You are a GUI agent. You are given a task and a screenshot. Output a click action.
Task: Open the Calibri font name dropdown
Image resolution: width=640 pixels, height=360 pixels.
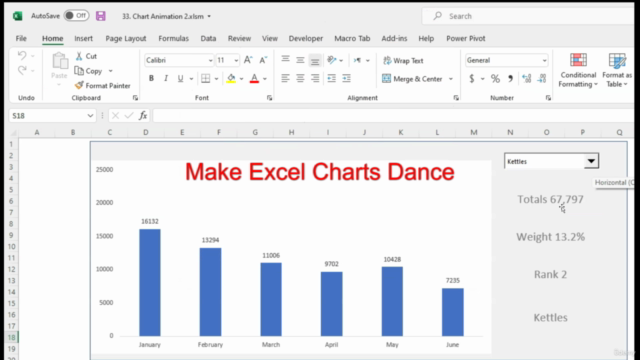(x=210, y=60)
